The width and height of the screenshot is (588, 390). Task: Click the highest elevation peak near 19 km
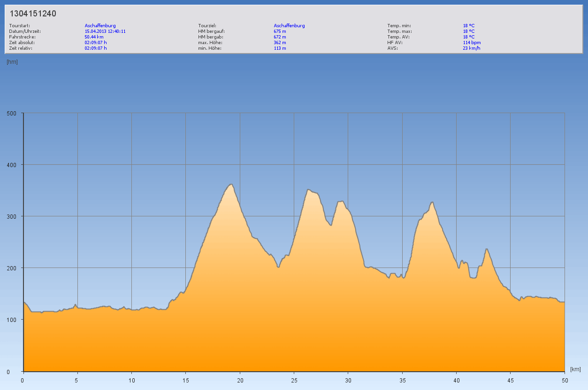tap(230, 184)
